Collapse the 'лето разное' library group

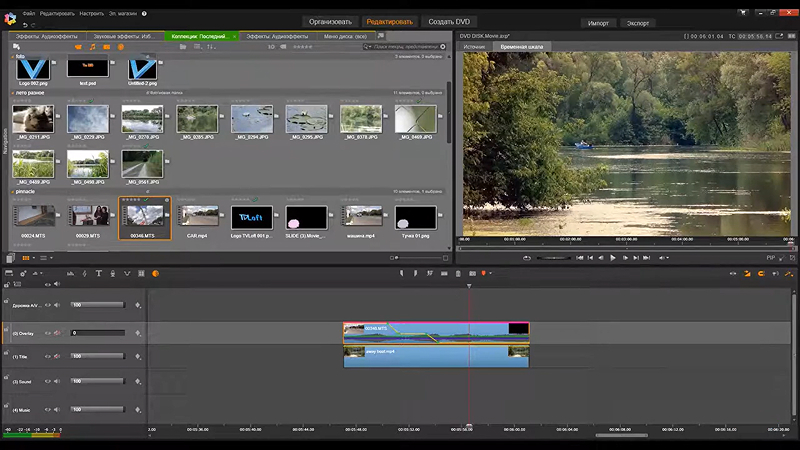13,93
